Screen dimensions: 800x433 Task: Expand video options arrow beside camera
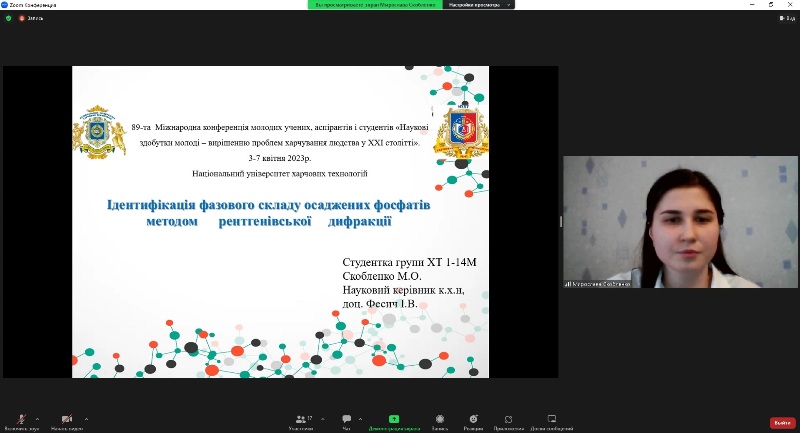[x=86, y=419]
